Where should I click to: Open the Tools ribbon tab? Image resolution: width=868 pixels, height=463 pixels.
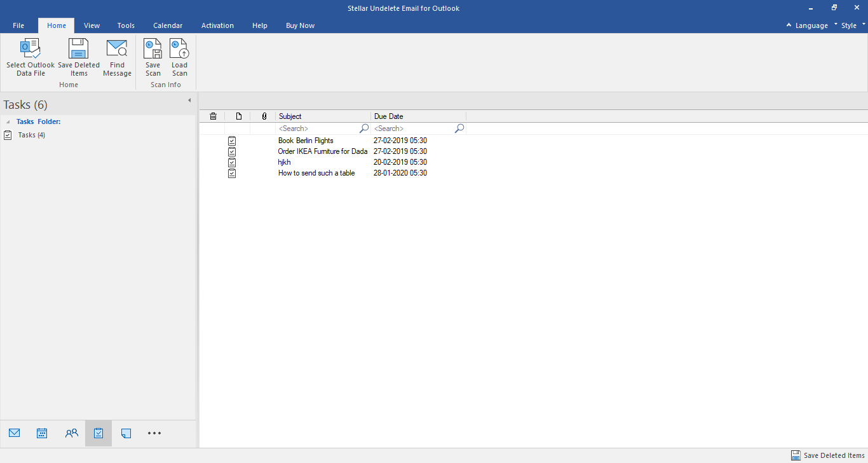coord(126,25)
